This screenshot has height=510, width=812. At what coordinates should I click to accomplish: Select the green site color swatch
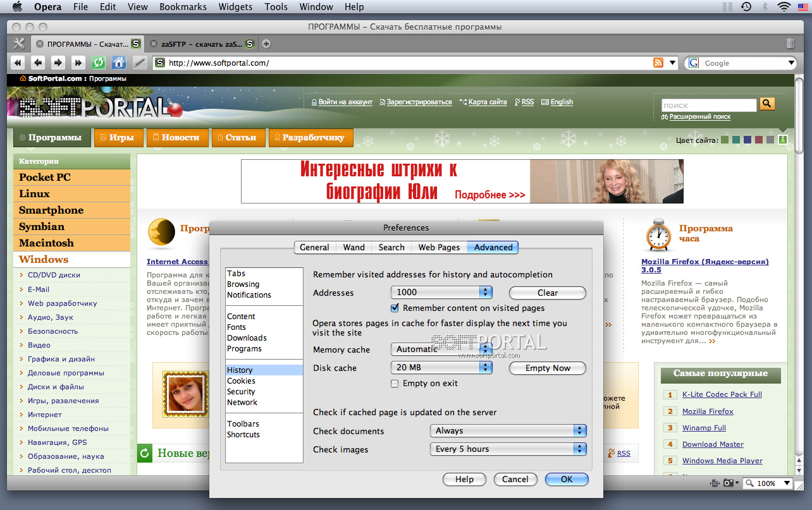coord(725,140)
